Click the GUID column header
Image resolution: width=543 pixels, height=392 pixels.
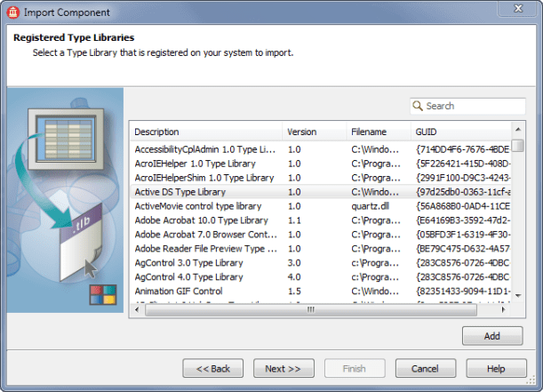coord(459,132)
